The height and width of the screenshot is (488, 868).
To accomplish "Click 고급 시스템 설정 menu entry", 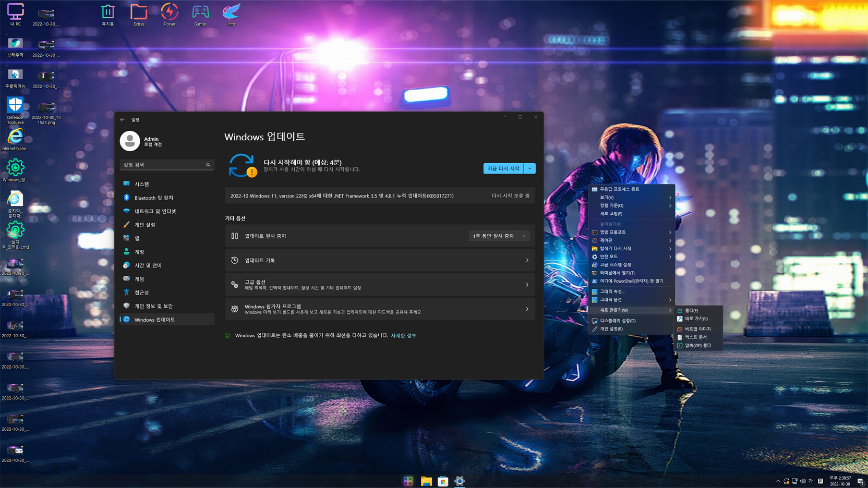I will [x=632, y=265].
